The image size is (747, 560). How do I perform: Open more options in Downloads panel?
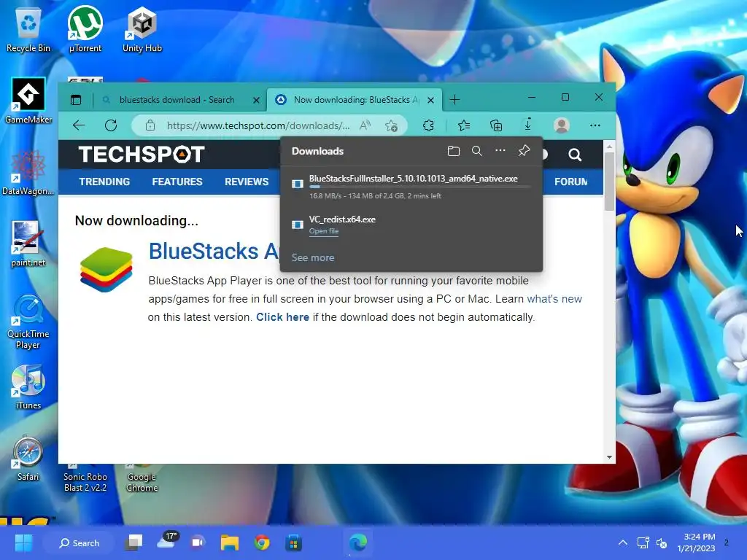[x=500, y=150]
